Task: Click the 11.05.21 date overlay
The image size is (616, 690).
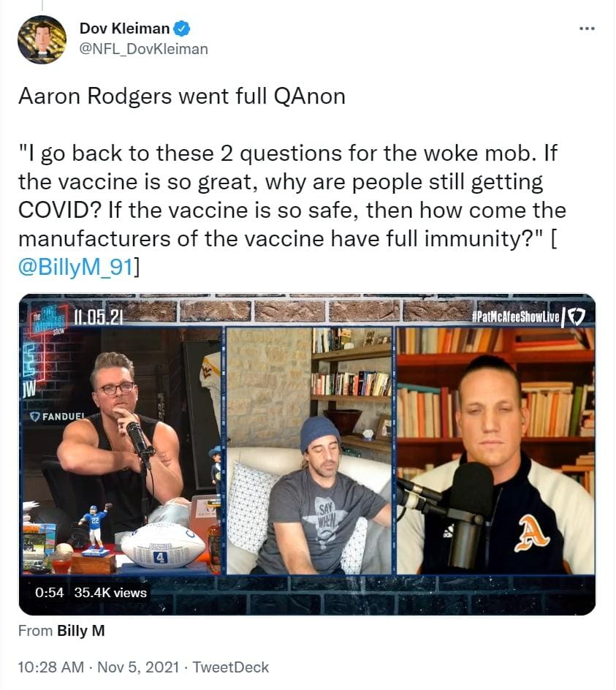Action: (98, 316)
